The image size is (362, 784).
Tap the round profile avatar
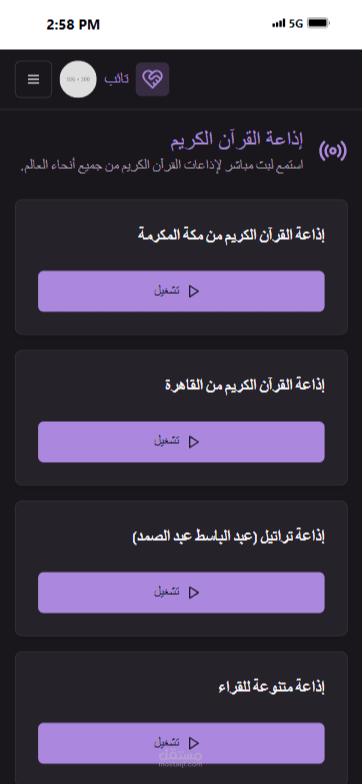click(78, 79)
